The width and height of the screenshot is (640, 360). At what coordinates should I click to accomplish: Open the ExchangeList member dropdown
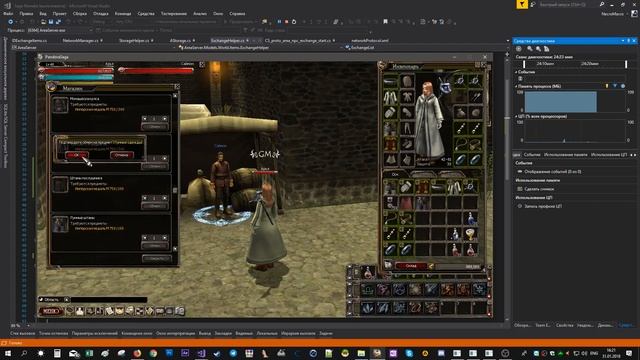tap(424, 47)
